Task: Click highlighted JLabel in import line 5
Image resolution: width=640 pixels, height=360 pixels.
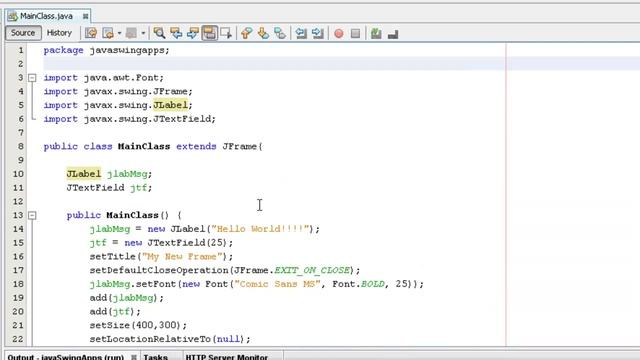Action: point(170,105)
